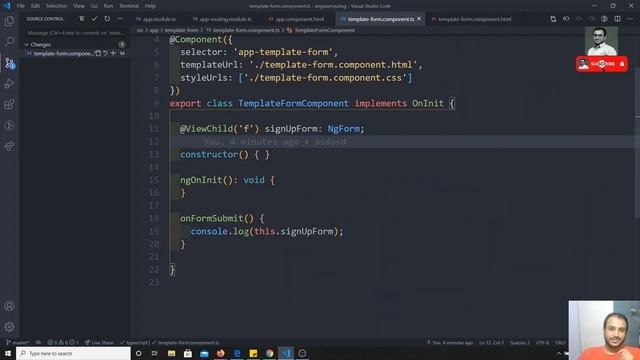Open the Edit menu

coord(35,6)
